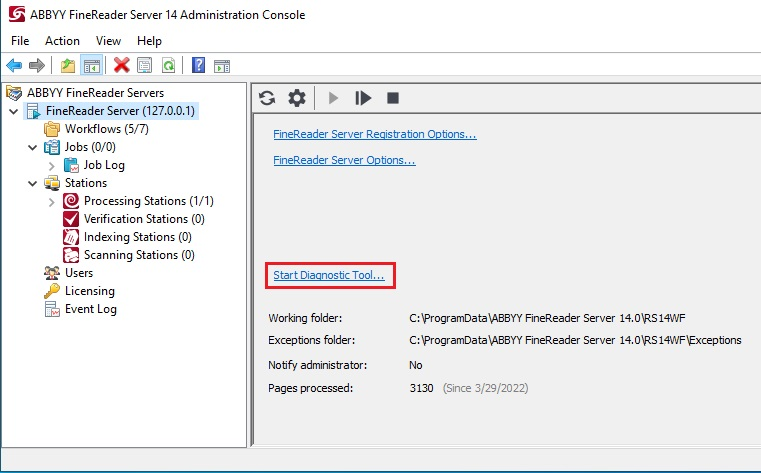Image resolution: width=761 pixels, height=473 pixels.
Task: Click the red X Delete toolbar icon
Action: pos(121,65)
